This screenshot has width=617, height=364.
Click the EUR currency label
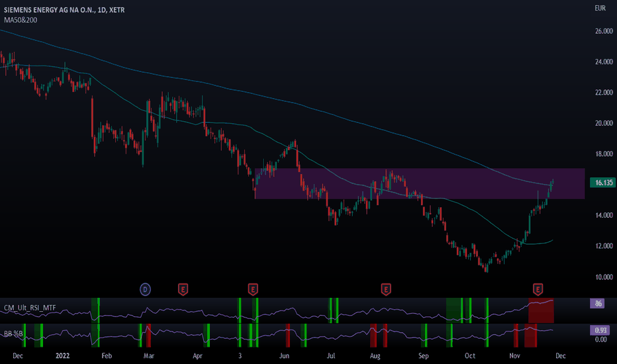pos(600,8)
